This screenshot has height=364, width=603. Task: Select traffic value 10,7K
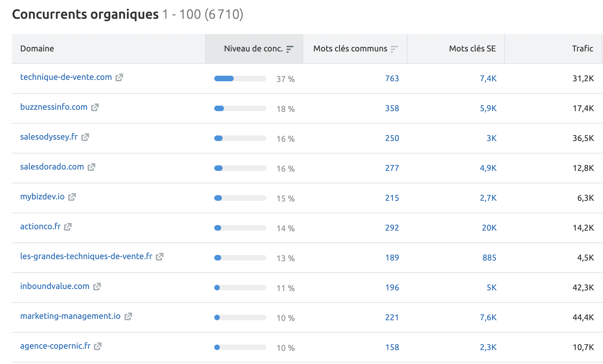pyautogui.click(x=583, y=347)
